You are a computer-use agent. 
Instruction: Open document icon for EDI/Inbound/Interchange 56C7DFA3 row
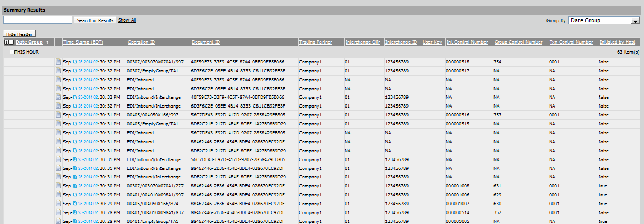58,159
